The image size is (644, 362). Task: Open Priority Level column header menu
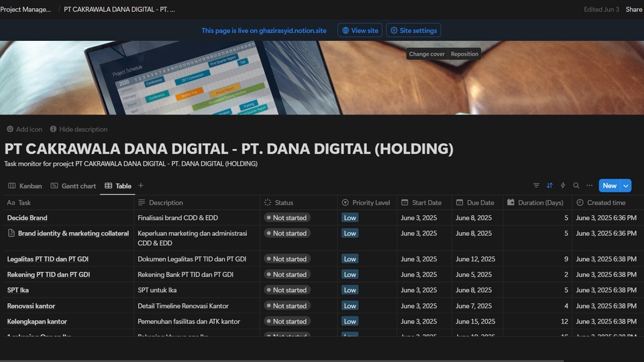(x=367, y=202)
